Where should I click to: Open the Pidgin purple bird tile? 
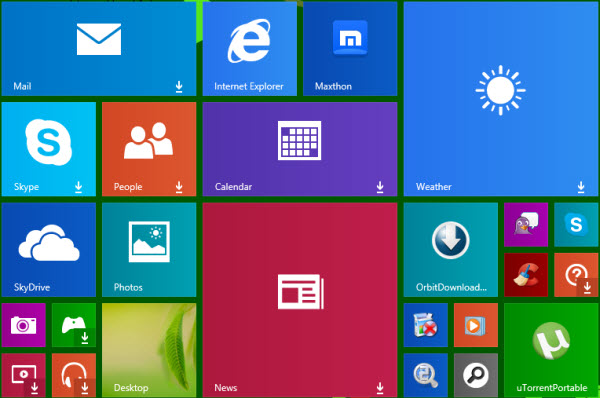(526, 225)
